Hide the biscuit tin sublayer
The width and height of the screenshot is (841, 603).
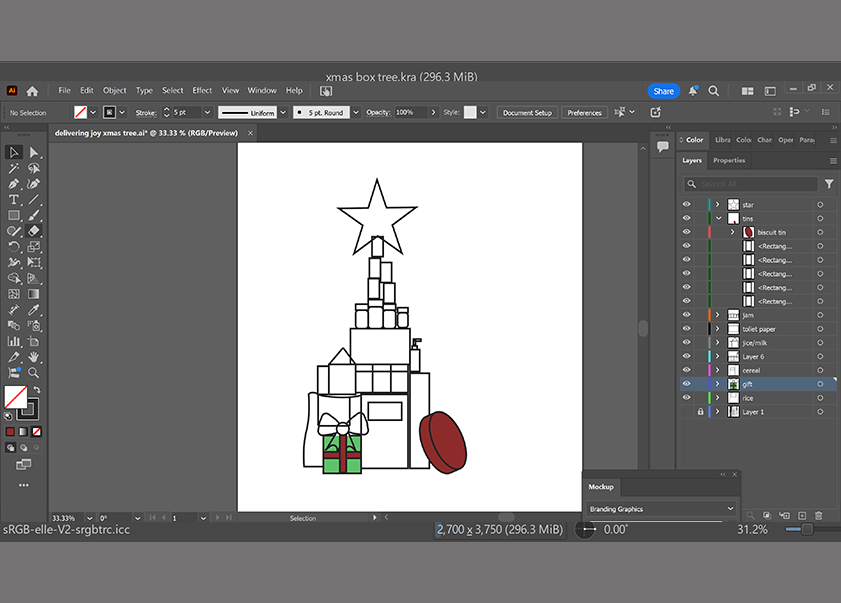click(x=686, y=232)
